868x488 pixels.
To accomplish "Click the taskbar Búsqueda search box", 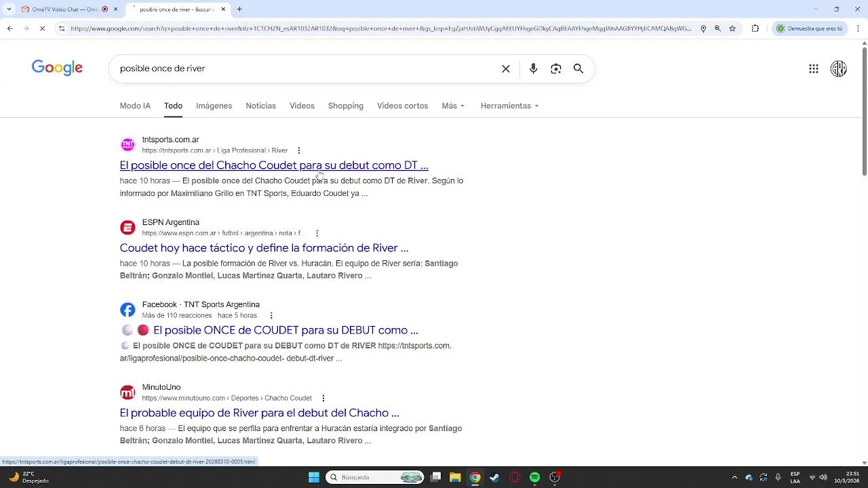I will (x=375, y=477).
